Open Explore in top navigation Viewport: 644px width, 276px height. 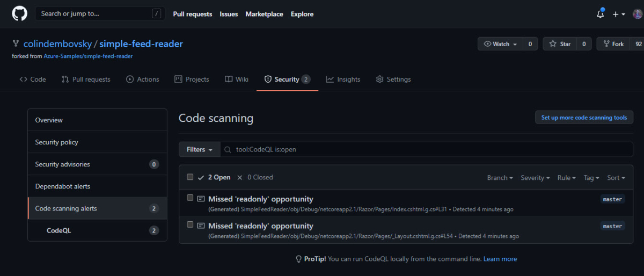coord(302,14)
